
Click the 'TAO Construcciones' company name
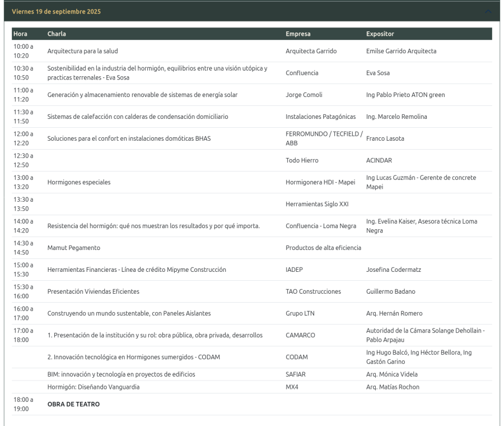(313, 291)
